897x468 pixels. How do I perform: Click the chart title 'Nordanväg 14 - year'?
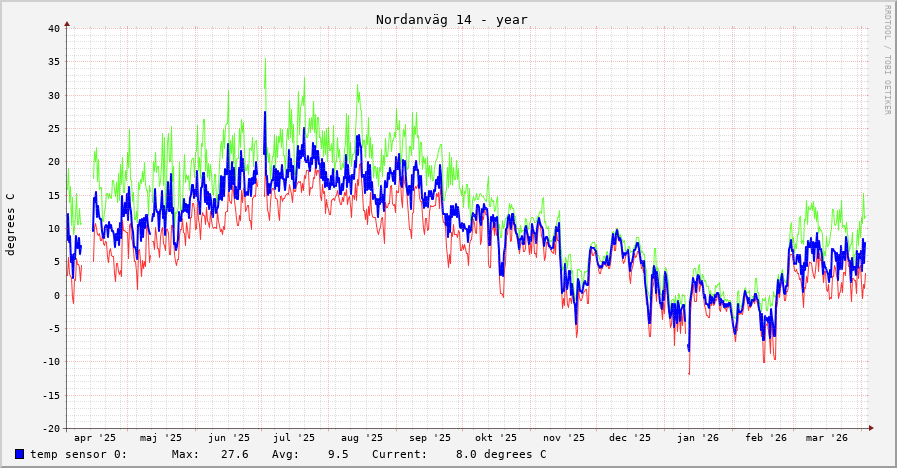451,20
